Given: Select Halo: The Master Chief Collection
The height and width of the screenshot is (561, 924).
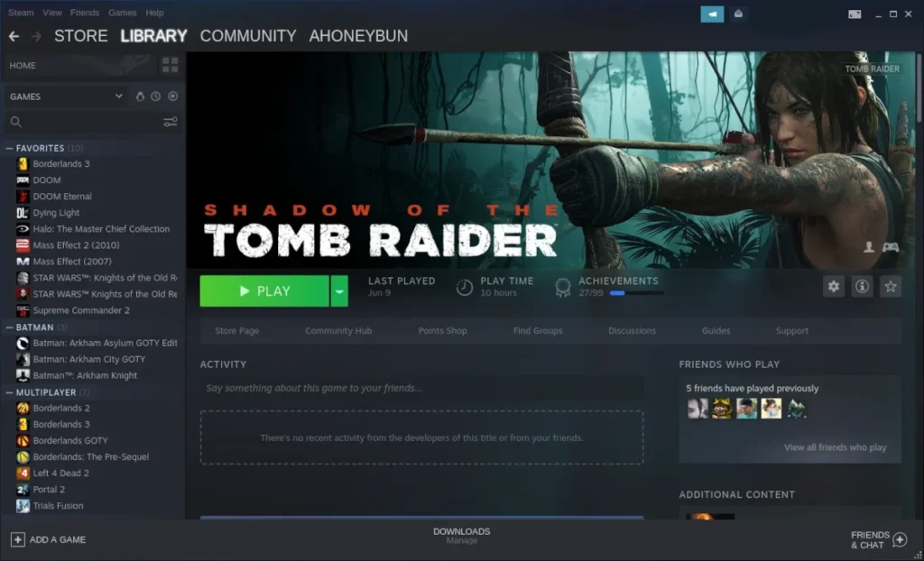Looking at the screenshot, I should (101, 229).
